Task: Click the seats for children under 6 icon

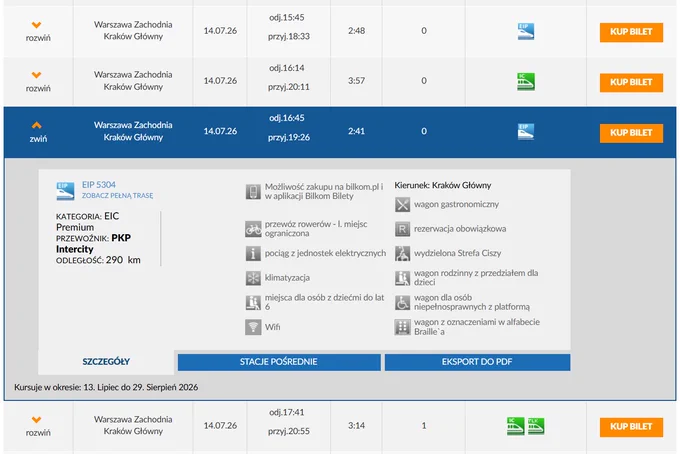Action: [x=253, y=302]
